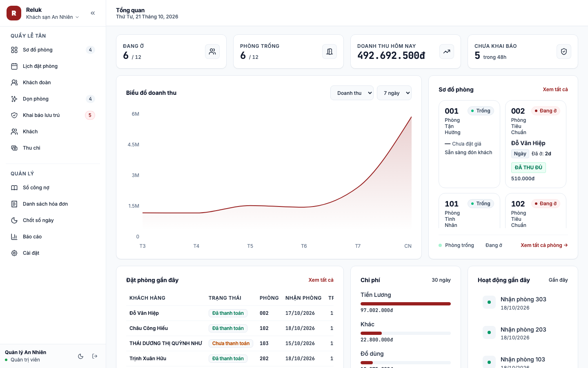Open Dọn phòng housekeeping page
This screenshot has height=368, width=588.
53,99
